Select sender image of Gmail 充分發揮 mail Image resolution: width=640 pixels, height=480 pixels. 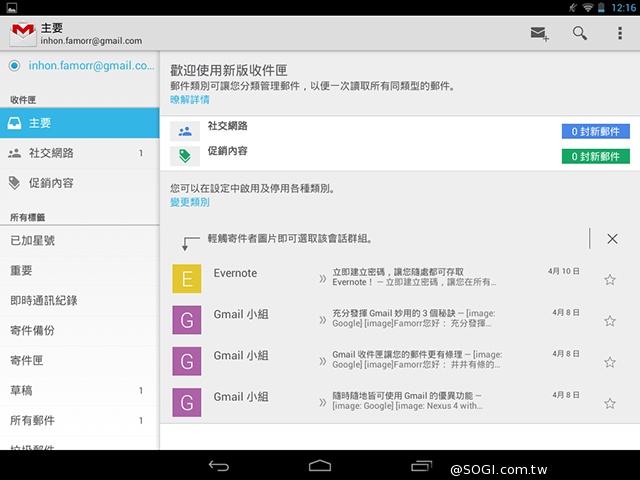click(187, 320)
